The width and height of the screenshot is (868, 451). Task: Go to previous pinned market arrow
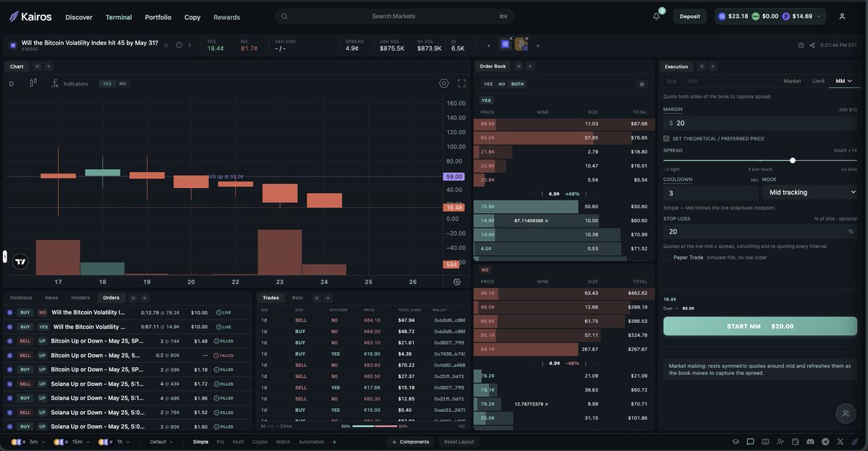pos(488,45)
